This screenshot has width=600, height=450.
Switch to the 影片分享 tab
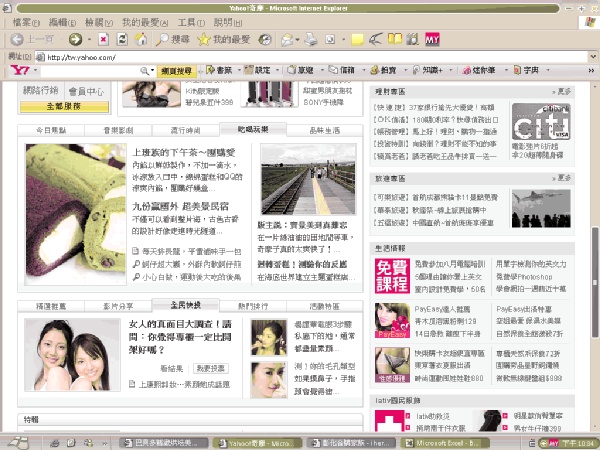(118, 306)
